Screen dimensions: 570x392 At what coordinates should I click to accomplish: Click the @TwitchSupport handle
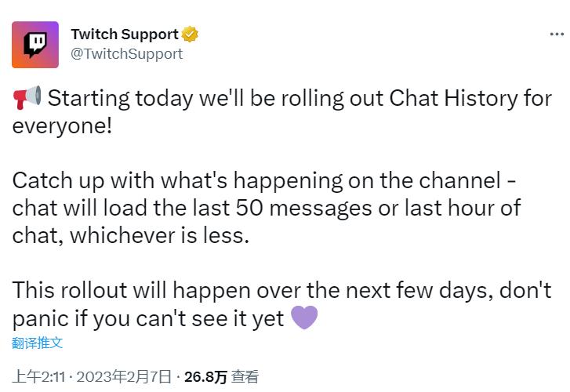[x=126, y=53]
